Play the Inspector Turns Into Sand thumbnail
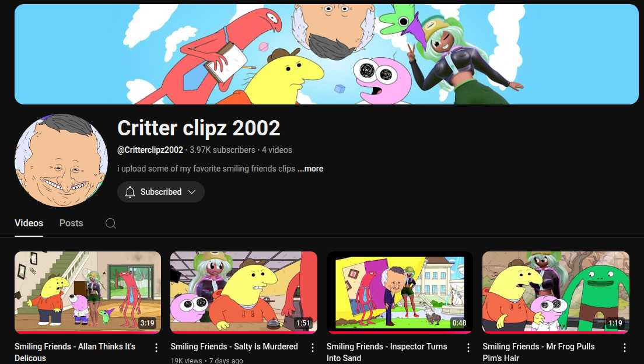 point(400,292)
